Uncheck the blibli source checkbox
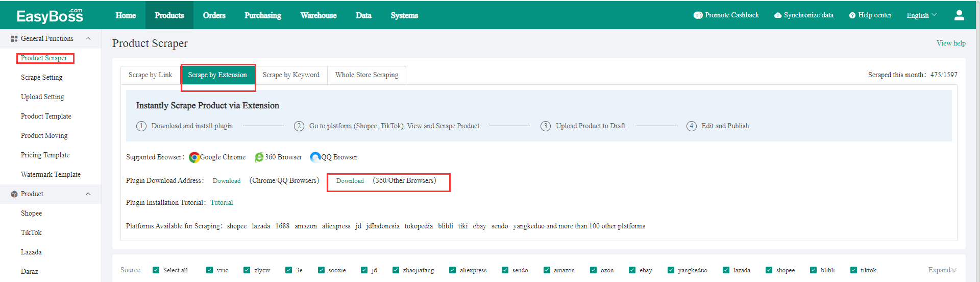This screenshot has width=980, height=282. pos(814,270)
